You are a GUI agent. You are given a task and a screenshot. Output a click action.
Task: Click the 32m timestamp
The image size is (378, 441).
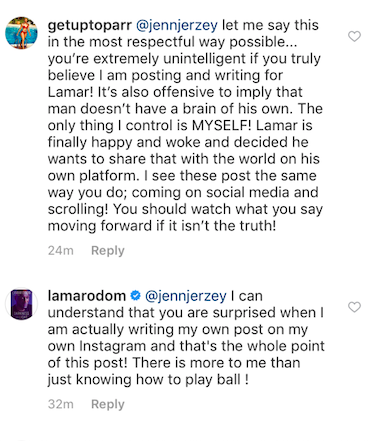coord(61,404)
